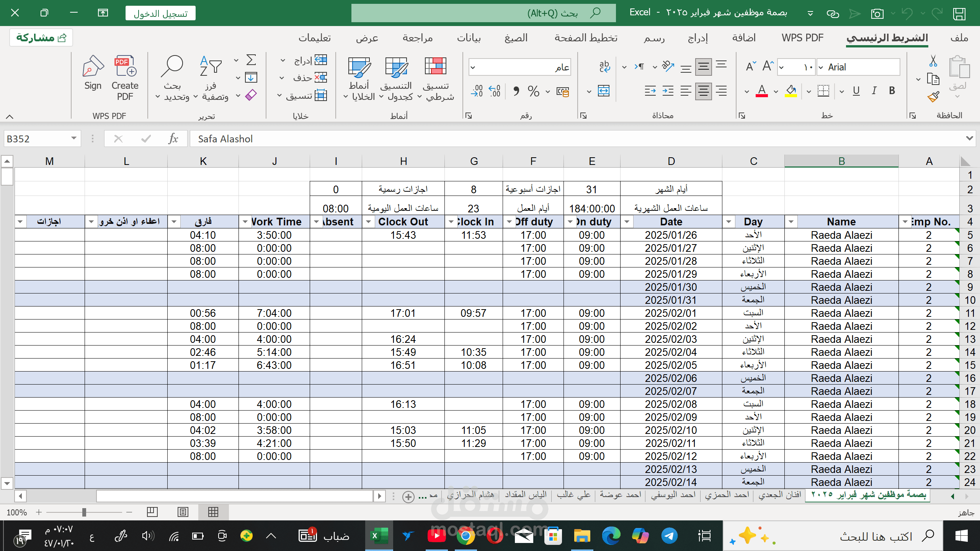Click the yellow fill color swatch
The height and width of the screenshot is (551, 980).
coord(791,91)
